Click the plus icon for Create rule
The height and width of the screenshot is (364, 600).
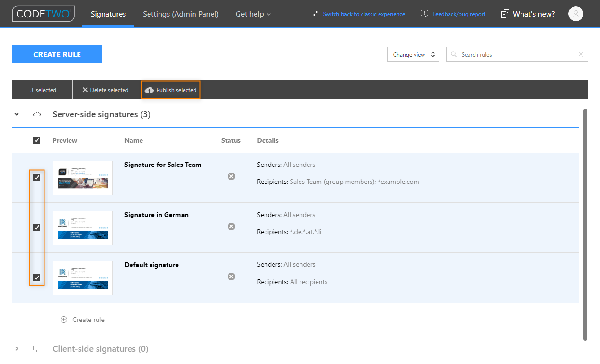tap(64, 320)
